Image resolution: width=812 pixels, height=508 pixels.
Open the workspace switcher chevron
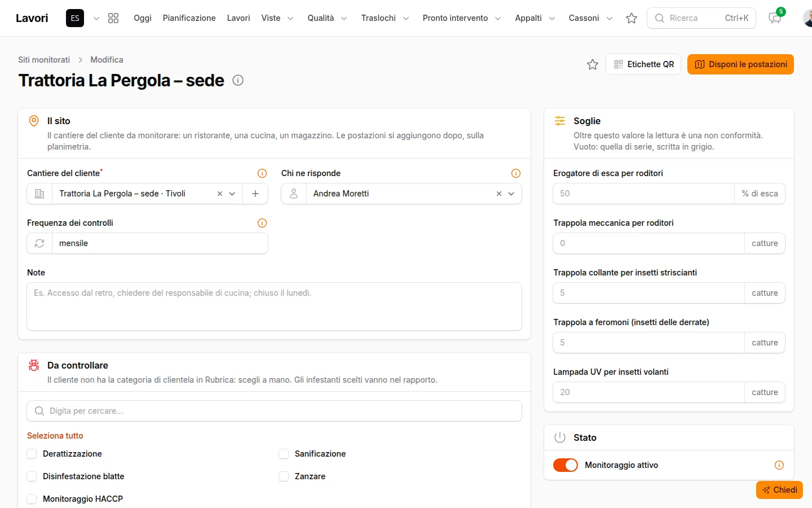click(96, 18)
